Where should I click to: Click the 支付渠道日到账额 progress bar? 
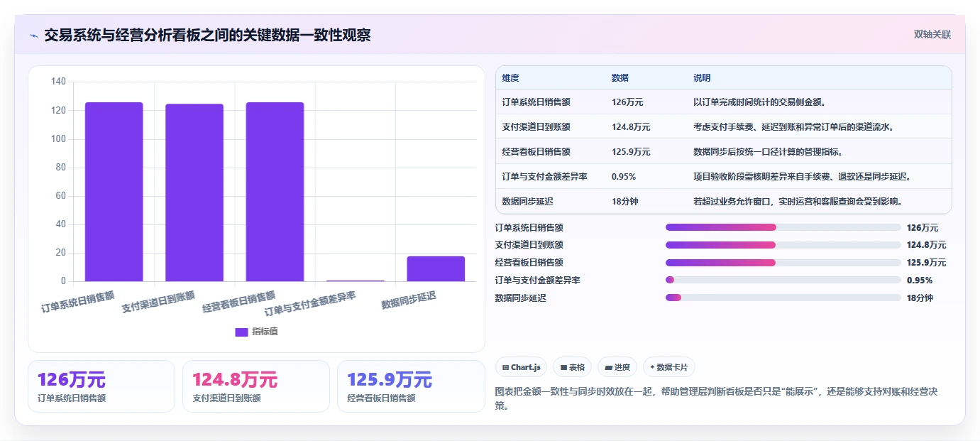pos(783,245)
